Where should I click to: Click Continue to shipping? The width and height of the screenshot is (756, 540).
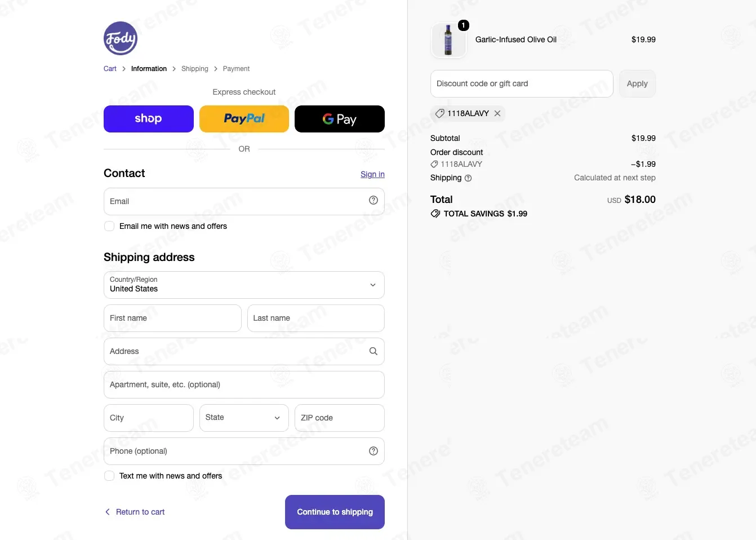335,512
